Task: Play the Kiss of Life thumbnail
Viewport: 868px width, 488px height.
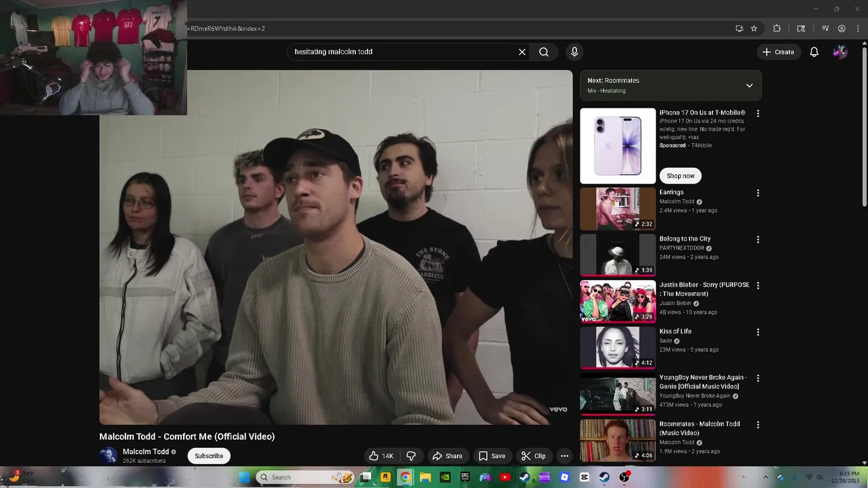Action: click(618, 348)
